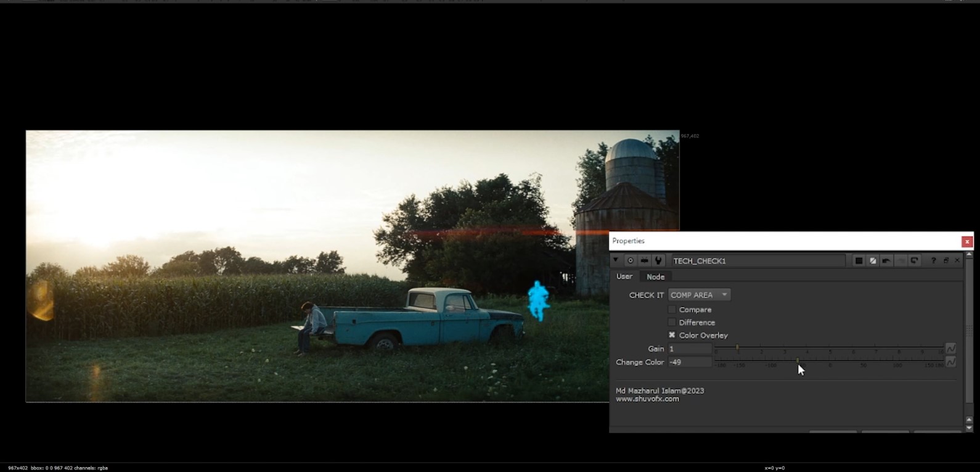Enable the Difference checkbox

[x=672, y=323]
